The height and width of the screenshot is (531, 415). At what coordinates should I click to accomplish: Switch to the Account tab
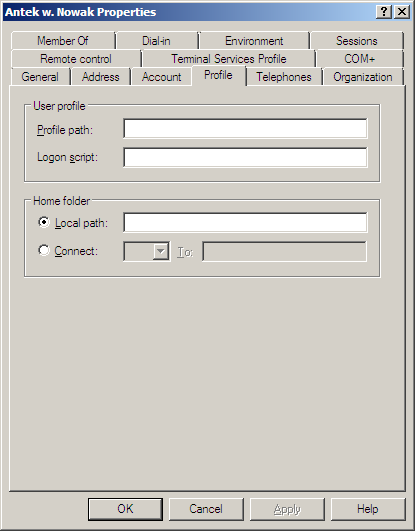tap(162, 77)
